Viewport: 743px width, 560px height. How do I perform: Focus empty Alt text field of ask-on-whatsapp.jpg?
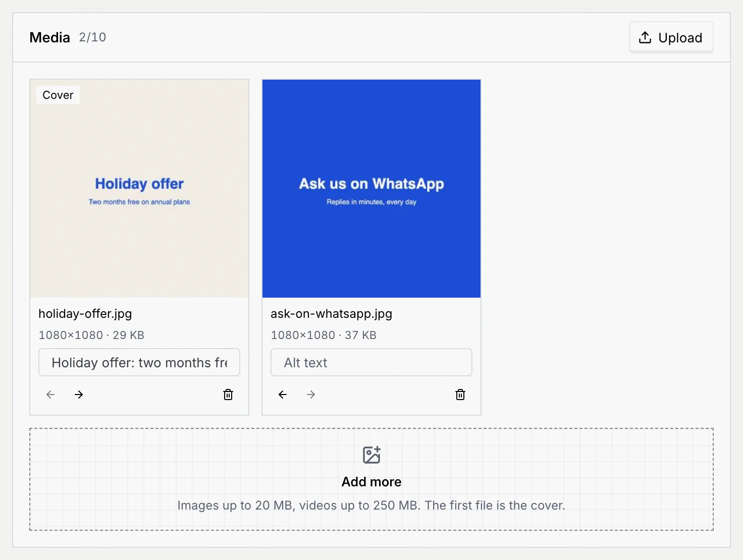[371, 362]
